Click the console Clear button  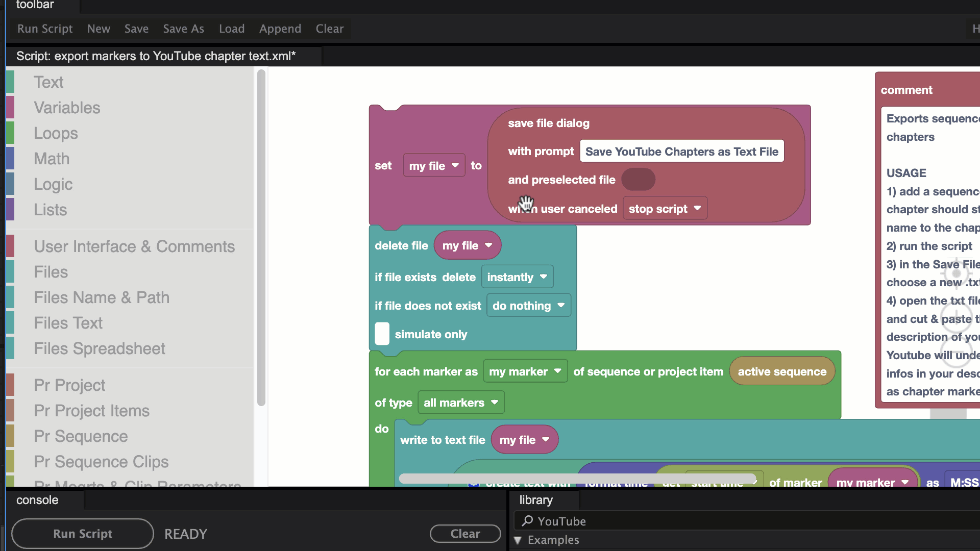[465, 534]
